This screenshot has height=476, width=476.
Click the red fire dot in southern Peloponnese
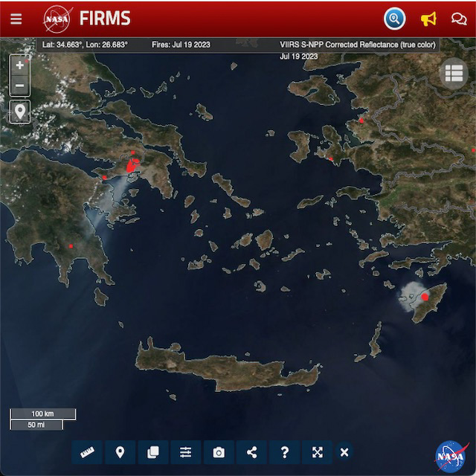click(x=71, y=246)
